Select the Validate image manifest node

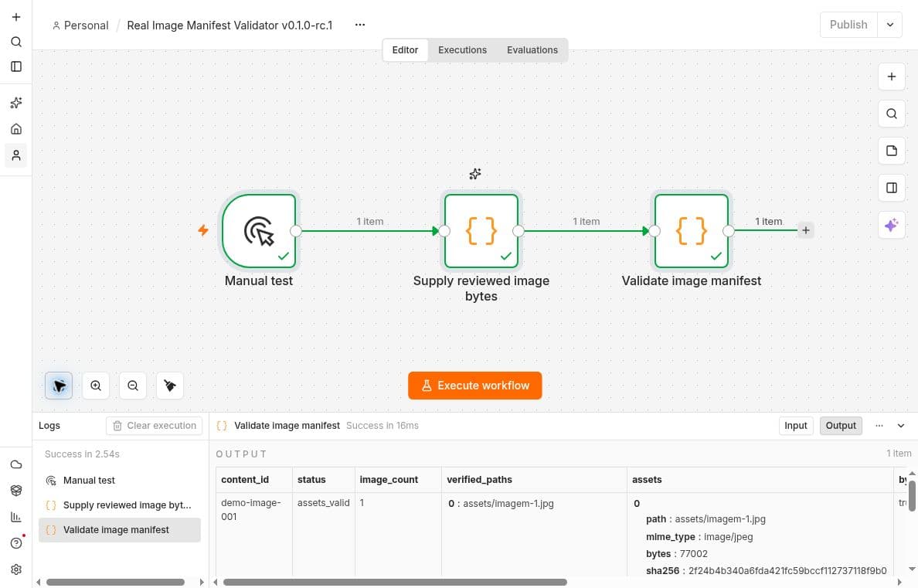pos(692,231)
